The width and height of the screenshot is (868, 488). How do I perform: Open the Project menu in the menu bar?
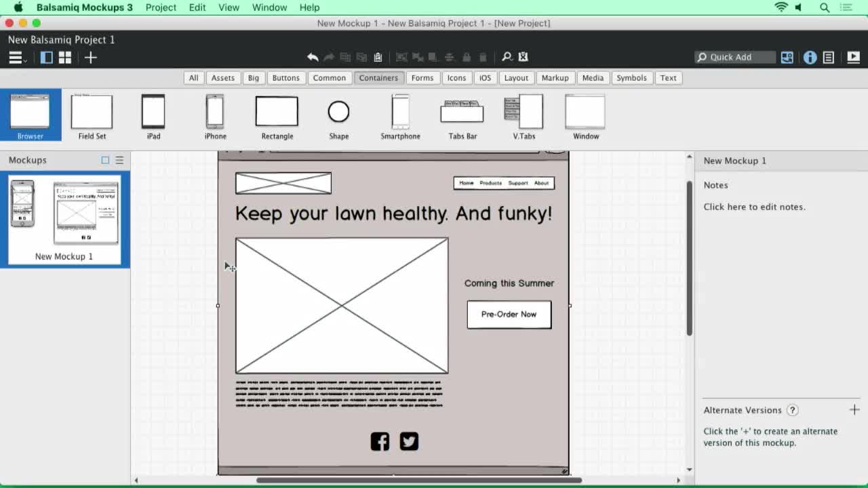coord(161,7)
